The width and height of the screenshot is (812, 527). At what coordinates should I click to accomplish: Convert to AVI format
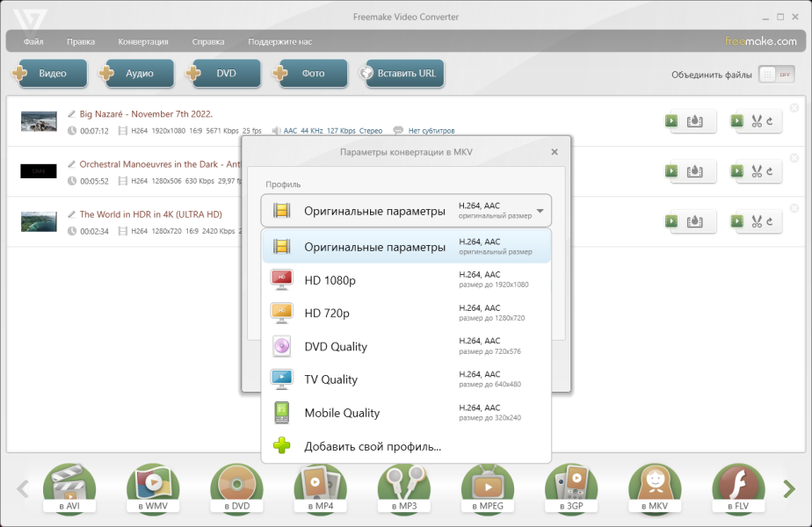[x=69, y=488]
